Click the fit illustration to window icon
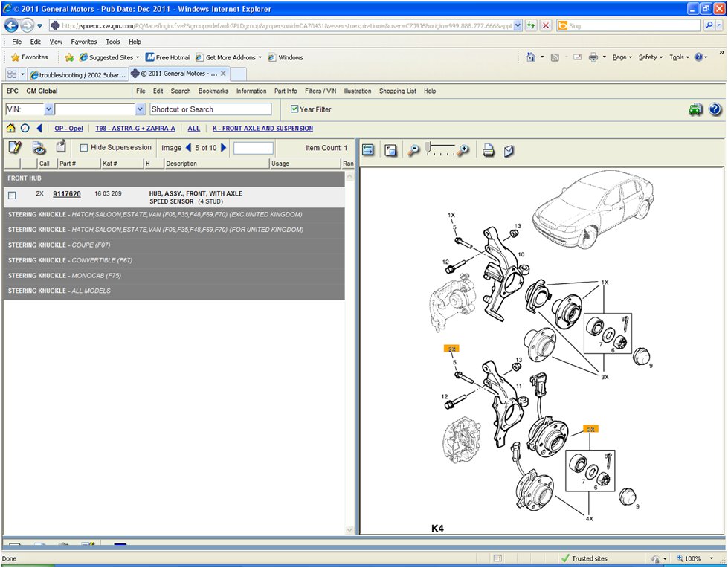This screenshot has width=728, height=568. [391, 150]
